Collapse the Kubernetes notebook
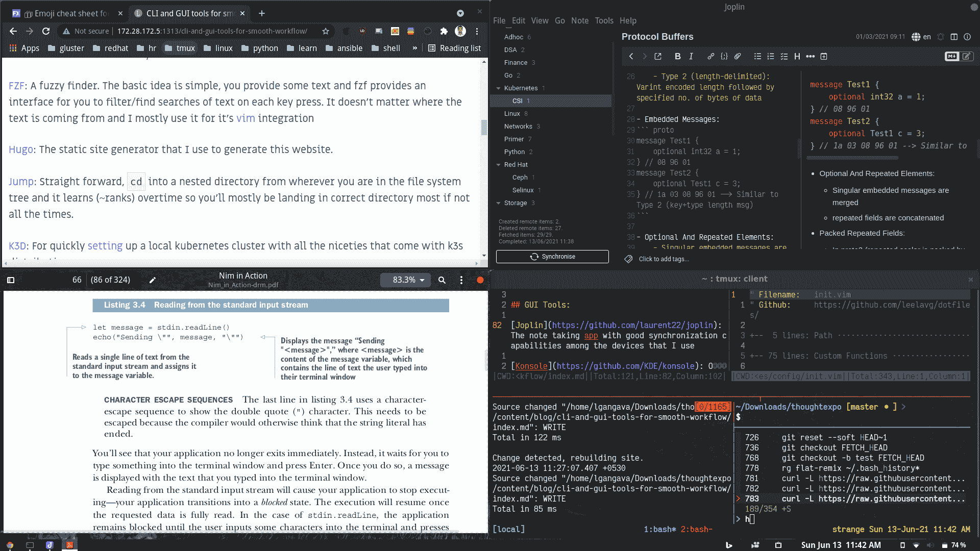 (x=498, y=88)
